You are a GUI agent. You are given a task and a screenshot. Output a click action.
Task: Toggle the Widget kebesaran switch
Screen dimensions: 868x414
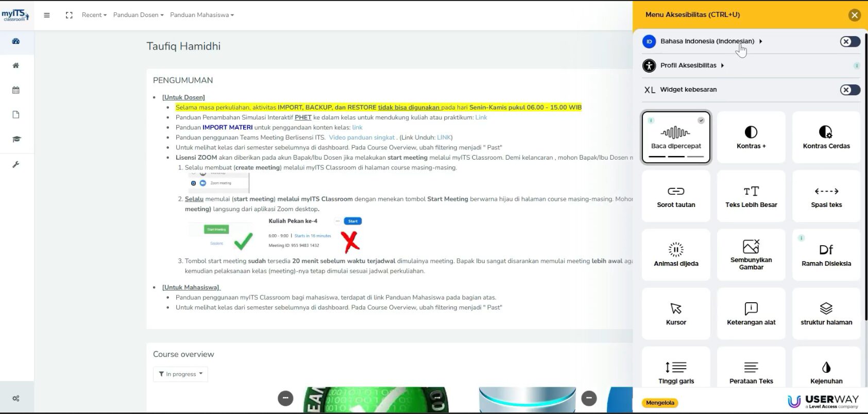(849, 90)
